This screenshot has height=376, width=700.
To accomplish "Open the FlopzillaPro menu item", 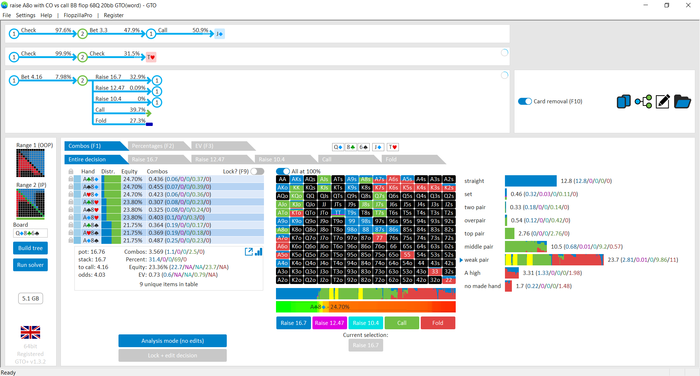I will 78,15.
